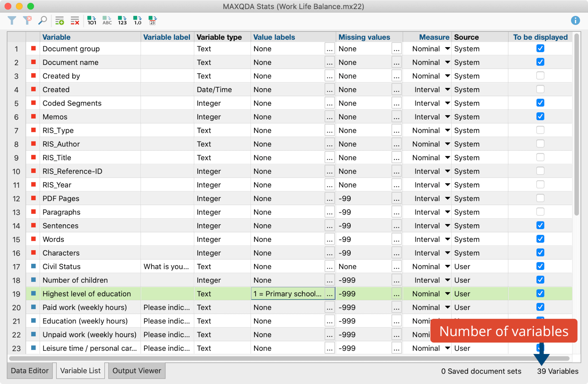Convert variable to date with the 23 calendar icon
Image resolution: width=588 pixels, height=384 pixels.
click(x=152, y=21)
